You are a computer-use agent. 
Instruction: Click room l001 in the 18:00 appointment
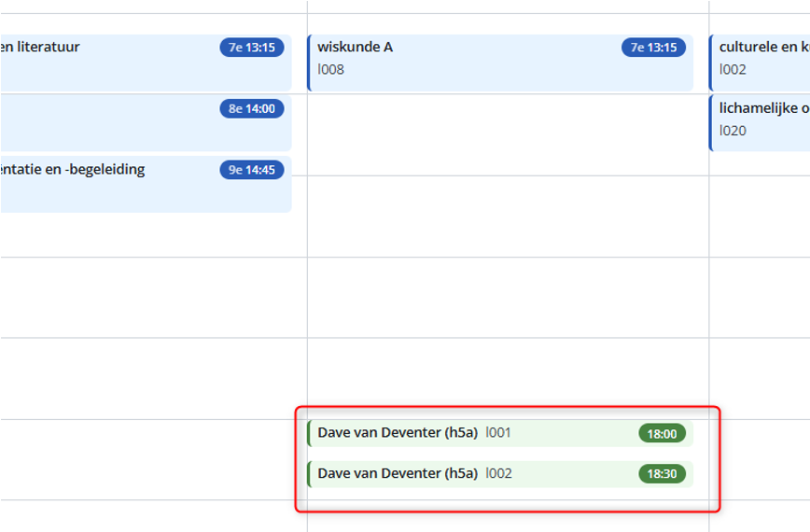(498, 433)
